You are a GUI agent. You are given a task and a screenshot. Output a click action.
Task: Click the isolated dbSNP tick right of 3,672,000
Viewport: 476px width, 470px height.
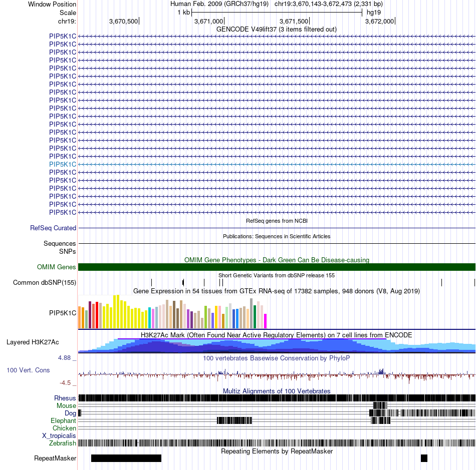coord(442,283)
